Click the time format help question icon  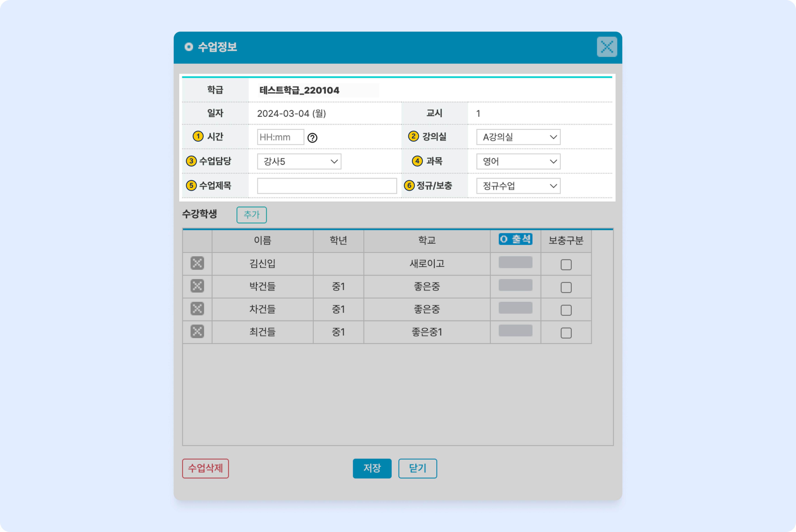312,138
